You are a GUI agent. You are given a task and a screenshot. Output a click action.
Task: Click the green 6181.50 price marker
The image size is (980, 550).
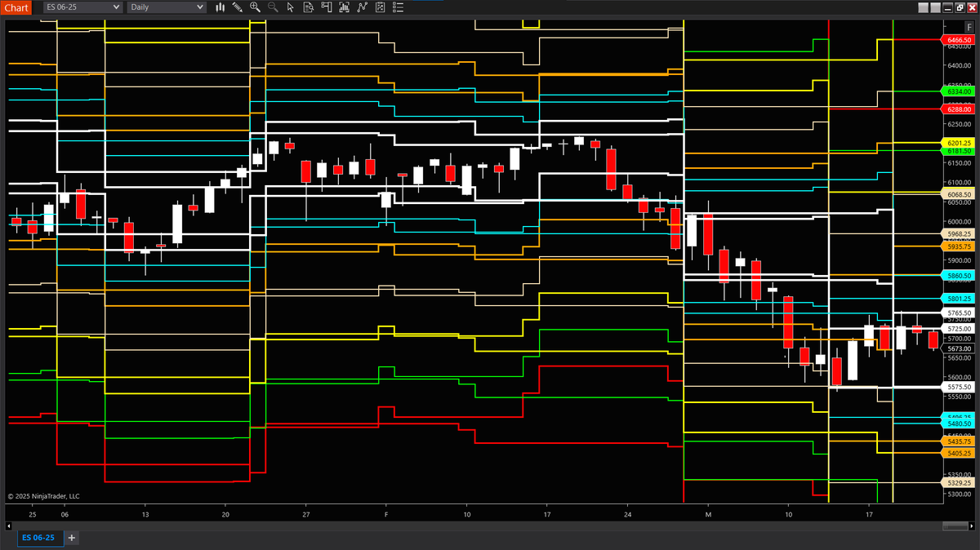click(x=957, y=151)
